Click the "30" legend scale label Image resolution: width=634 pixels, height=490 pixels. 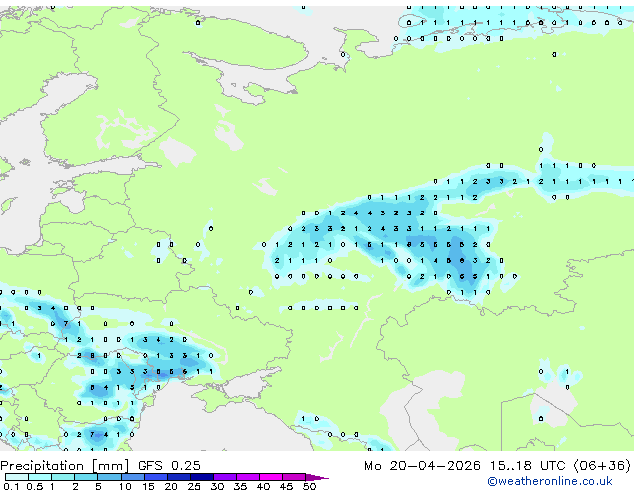(x=217, y=486)
